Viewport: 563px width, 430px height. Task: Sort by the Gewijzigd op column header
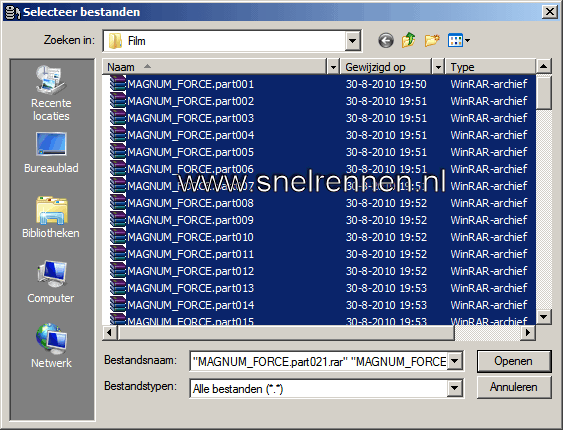coord(386,67)
